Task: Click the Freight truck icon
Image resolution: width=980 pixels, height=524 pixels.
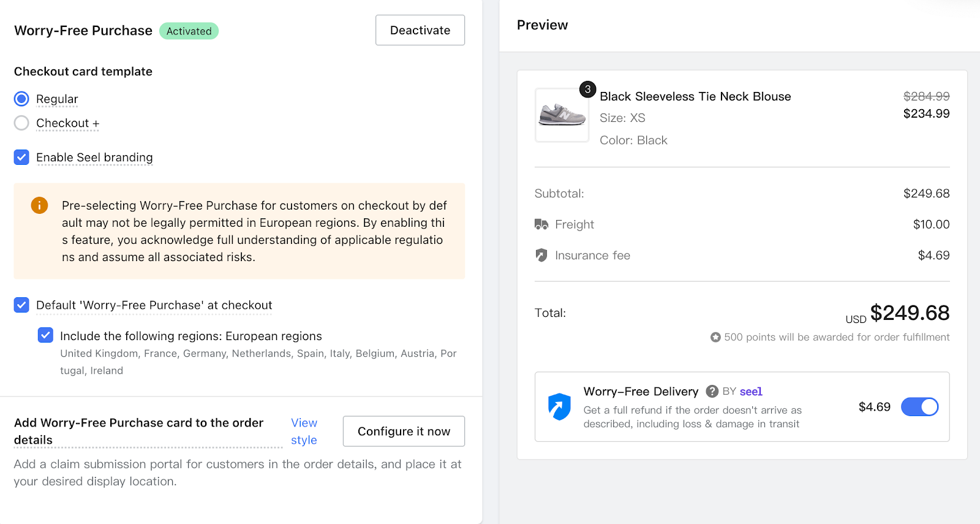Action: [x=541, y=224]
